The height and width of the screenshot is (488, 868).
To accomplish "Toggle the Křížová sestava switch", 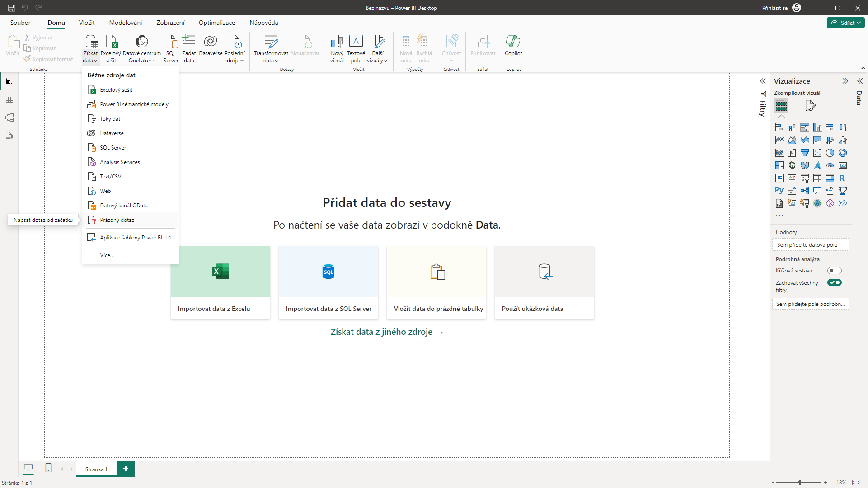I will pos(835,271).
